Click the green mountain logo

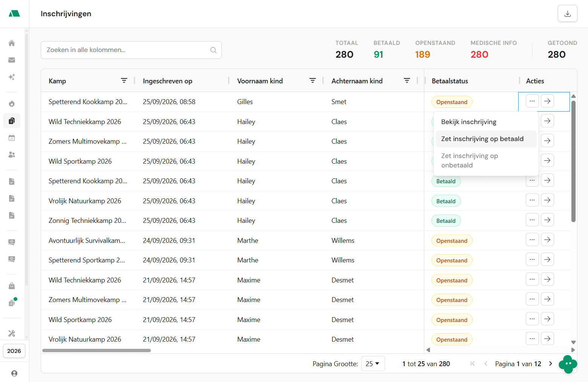pyautogui.click(x=14, y=14)
